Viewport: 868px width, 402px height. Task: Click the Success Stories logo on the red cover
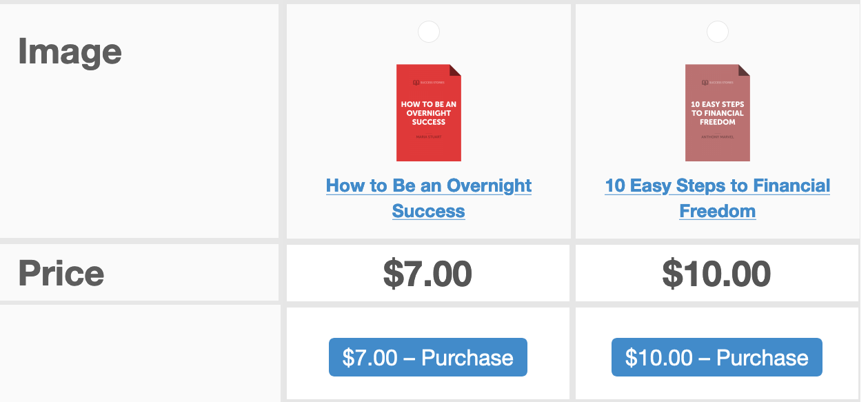pyautogui.click(x=428, y=83)
